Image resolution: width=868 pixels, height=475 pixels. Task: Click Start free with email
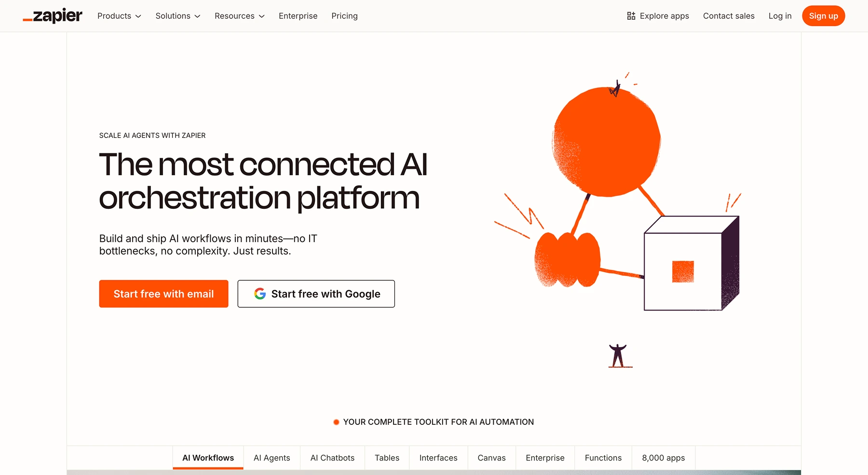163,294
